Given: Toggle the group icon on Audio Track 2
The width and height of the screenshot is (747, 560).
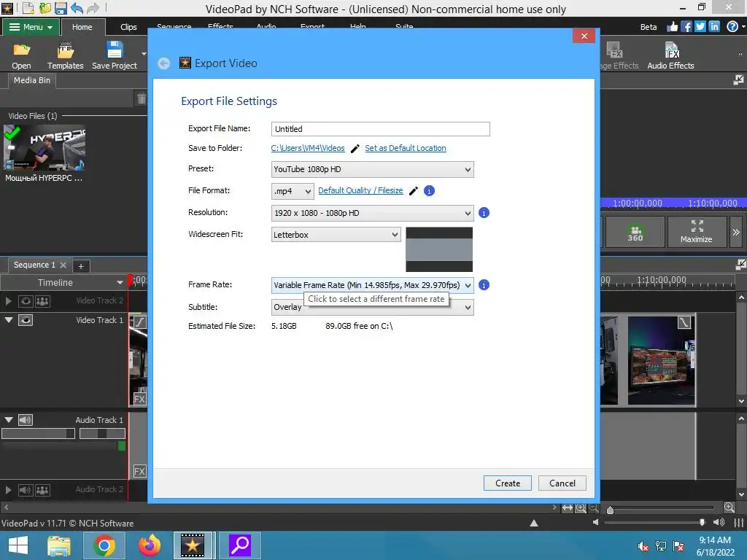Looking at the screenshot, I should (x=42, y=490).
